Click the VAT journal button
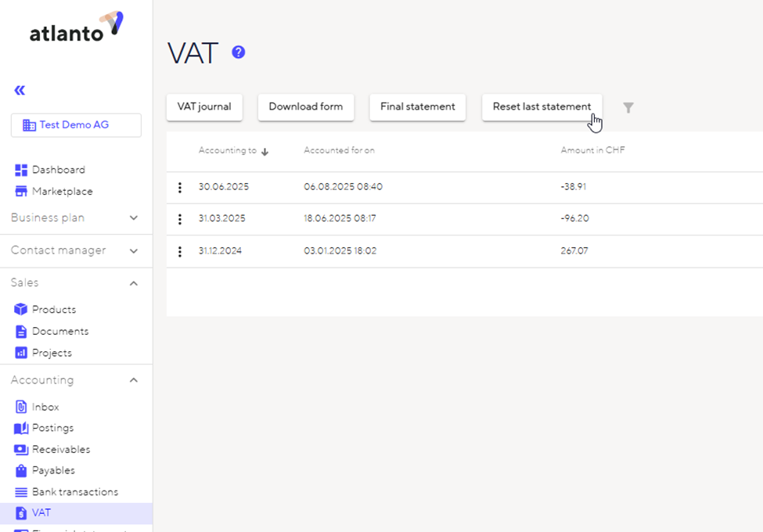This screenshot has width=763, height=532. point(204,107)
